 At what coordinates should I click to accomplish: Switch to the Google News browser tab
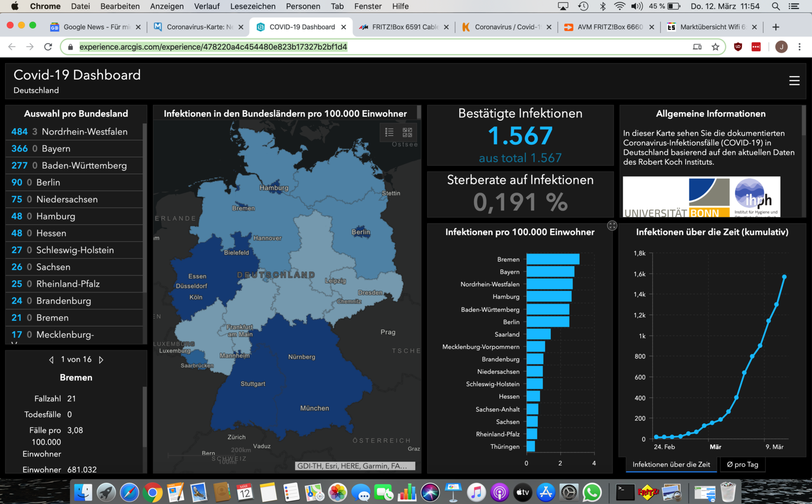95,27
